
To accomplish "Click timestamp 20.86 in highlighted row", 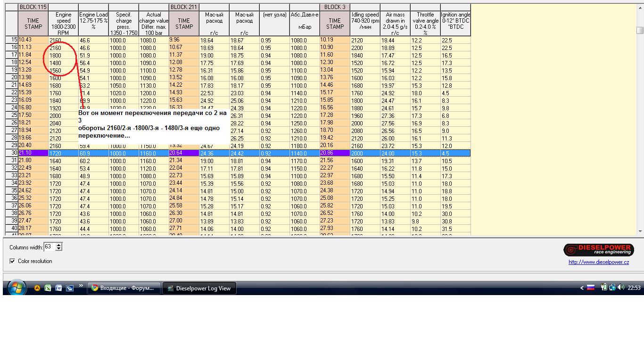I will pos(335,153).
